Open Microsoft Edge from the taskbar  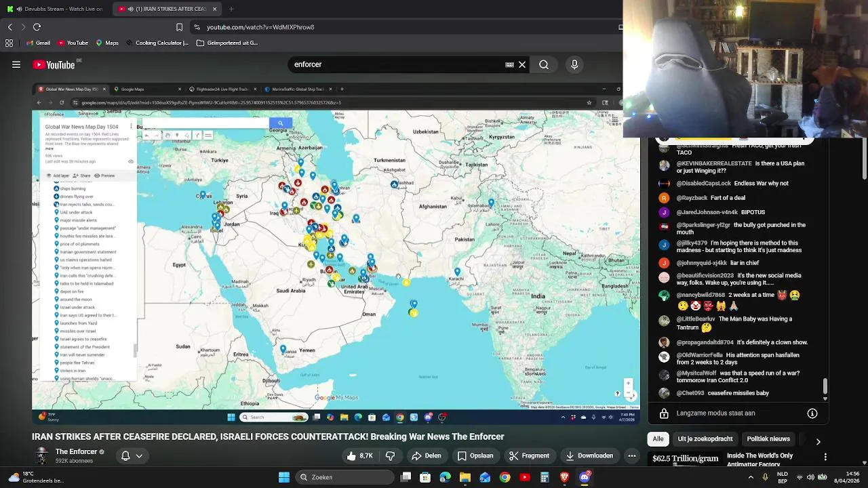pos(445,477)
